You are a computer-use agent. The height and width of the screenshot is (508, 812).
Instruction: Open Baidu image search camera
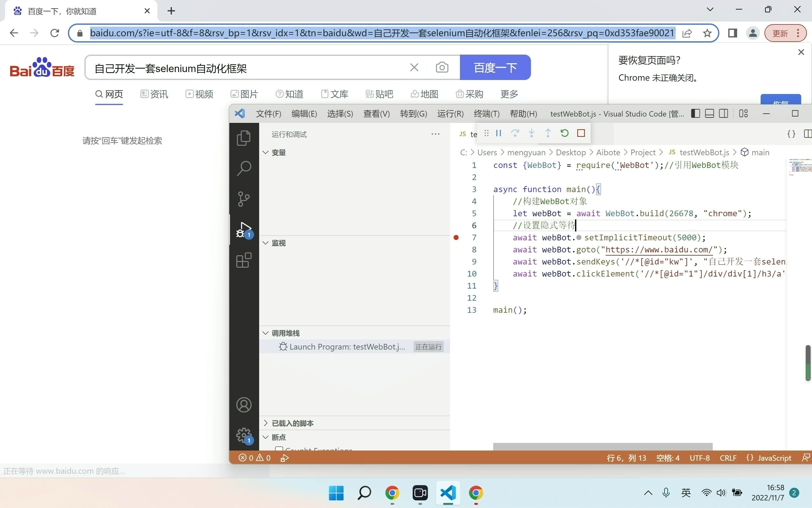click(442, 68)
